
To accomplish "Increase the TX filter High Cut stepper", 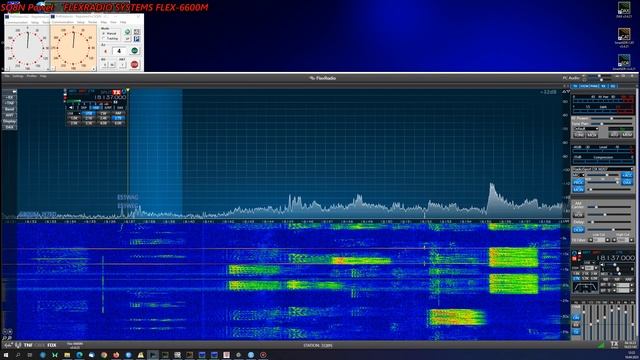I will (x=631, y=240).
